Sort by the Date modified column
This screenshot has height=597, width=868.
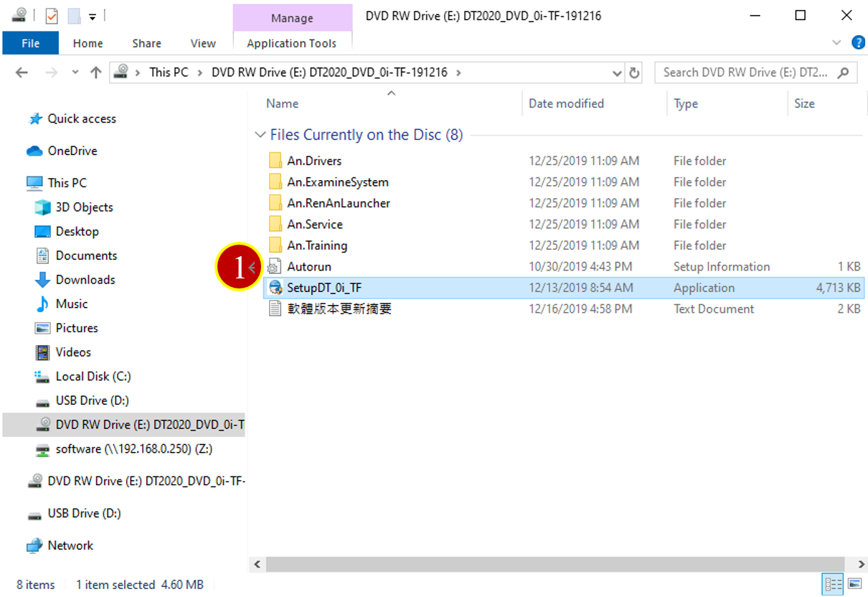(566, 103)
